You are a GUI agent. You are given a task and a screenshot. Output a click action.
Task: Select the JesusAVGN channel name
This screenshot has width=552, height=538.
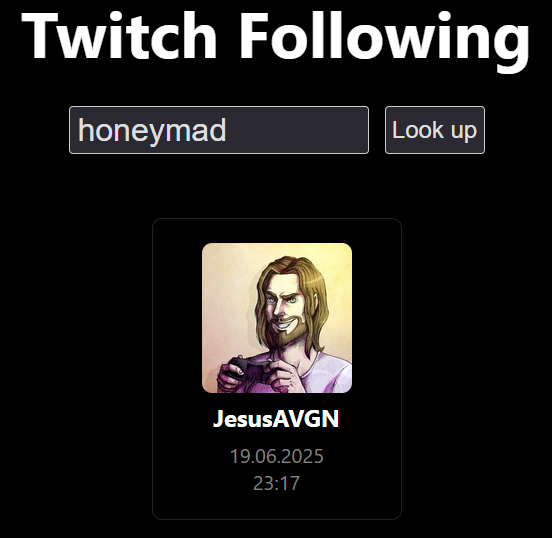[x=276, y=419]
